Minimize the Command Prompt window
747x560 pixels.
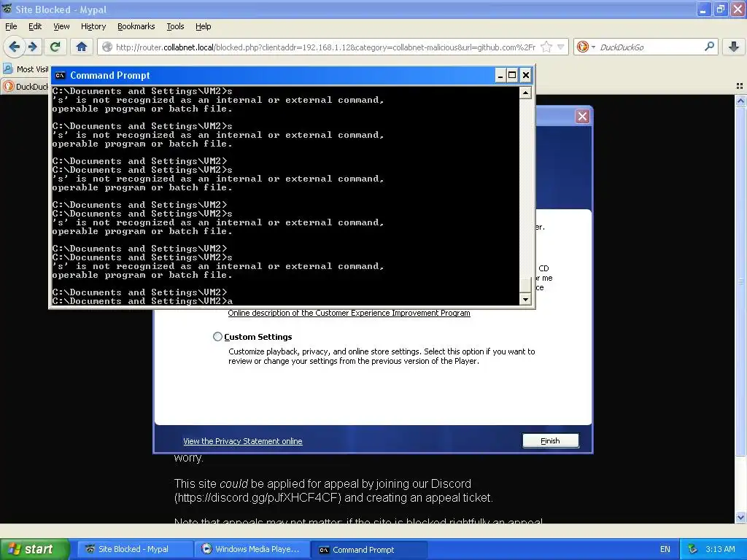tap(500, 75)
